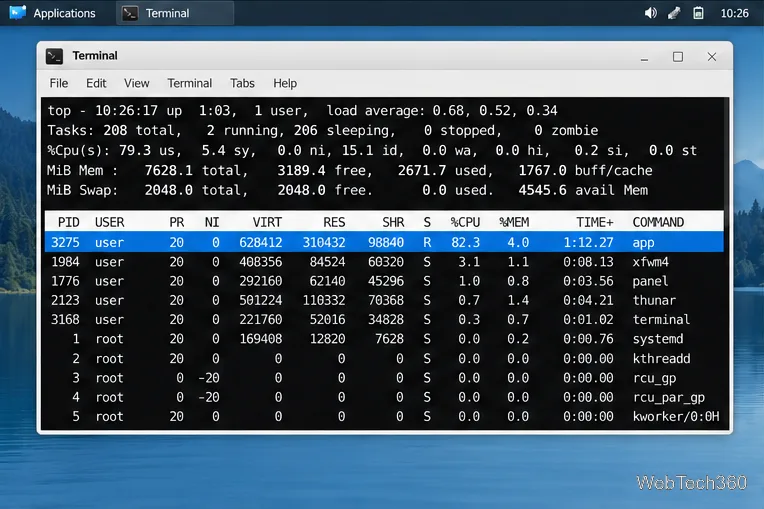Click the load average 0.68 value

(x=448, y=111)
